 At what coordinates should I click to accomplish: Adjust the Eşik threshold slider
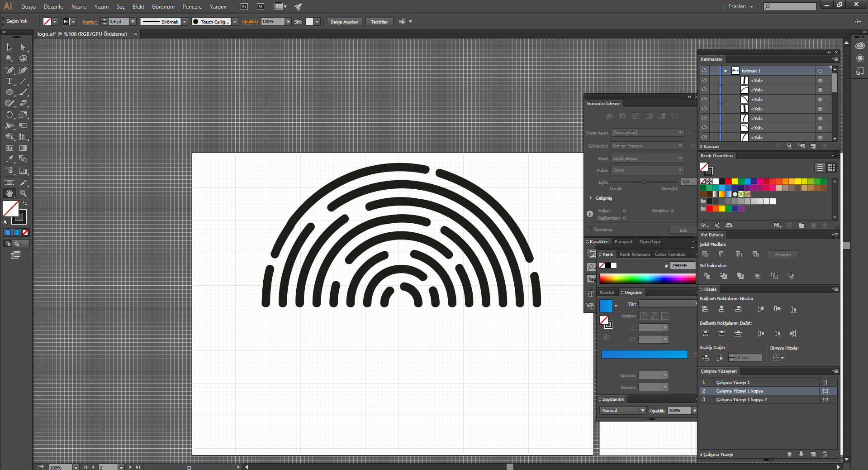tap(644, 182)
